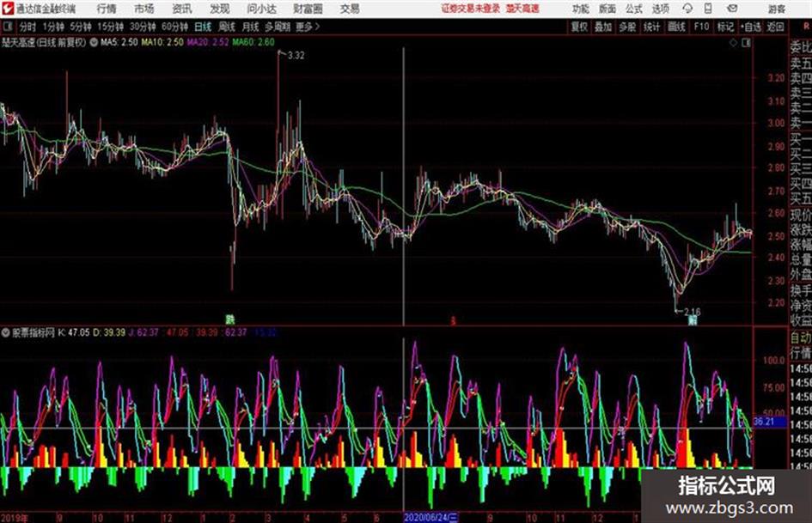The width and height of the screenshot is (812, 523).
Task: Click the 复权 toolbar button
Action: (579, 27)
